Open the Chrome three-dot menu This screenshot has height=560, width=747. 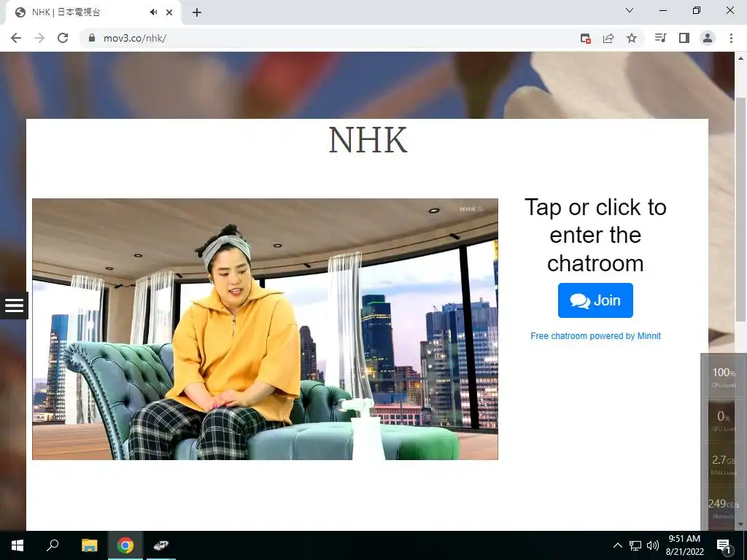pos(731,38)
